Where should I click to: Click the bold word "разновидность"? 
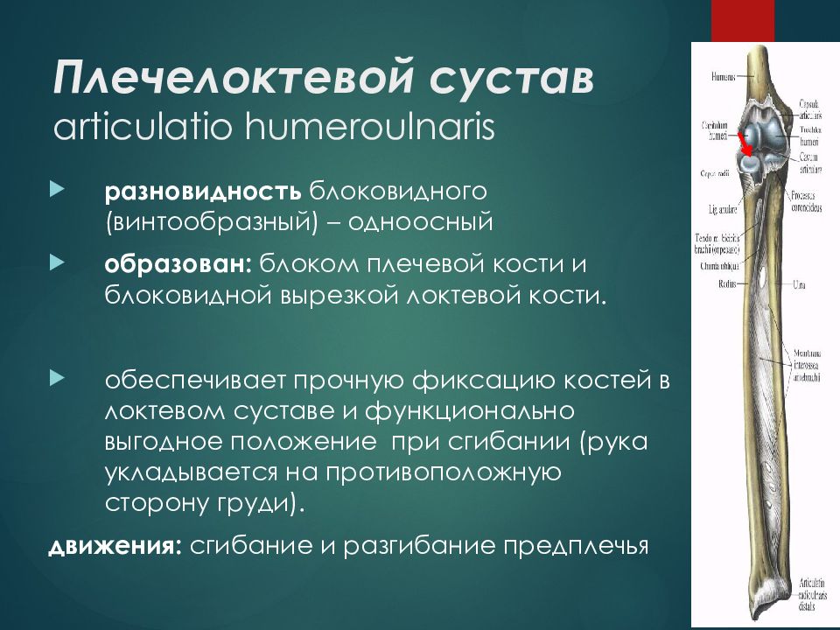(203, 192)
